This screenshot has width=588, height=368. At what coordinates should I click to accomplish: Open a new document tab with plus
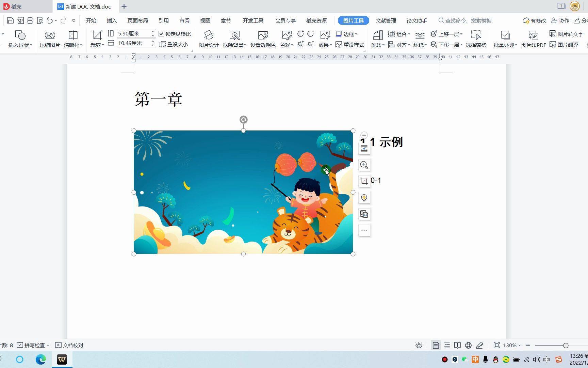[x=124, y=6]
